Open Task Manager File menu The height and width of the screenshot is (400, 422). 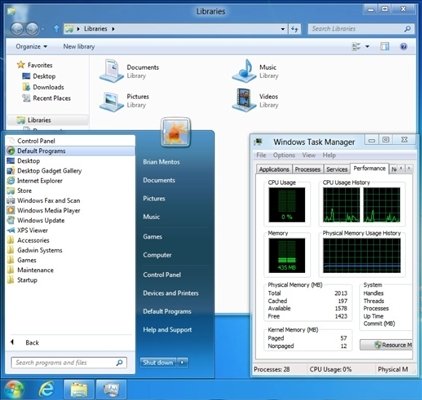point(261,155)
